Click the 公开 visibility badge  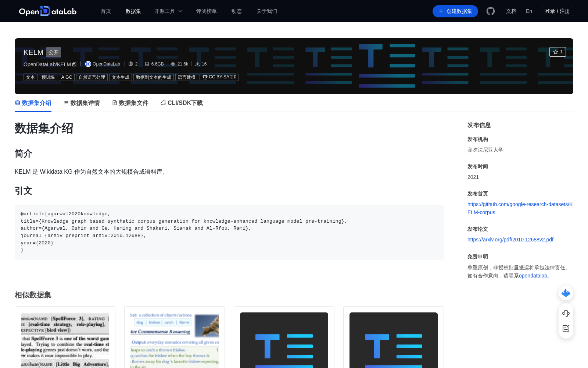coord(54,52)
